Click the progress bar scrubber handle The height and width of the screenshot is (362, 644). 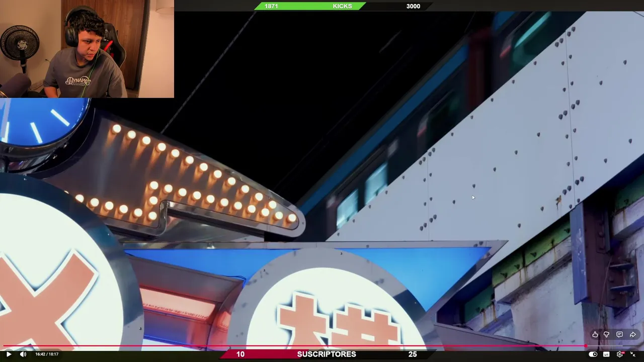[x=587, y=346]
